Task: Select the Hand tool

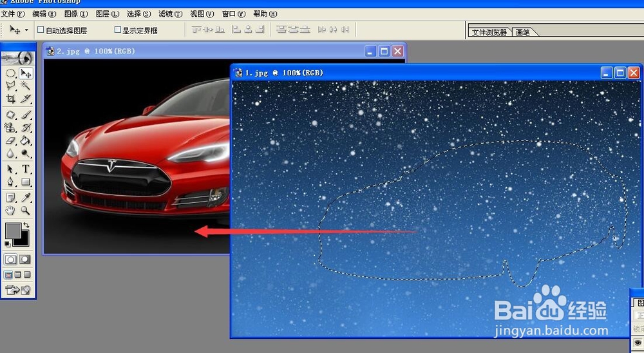Action: point(10,211)
